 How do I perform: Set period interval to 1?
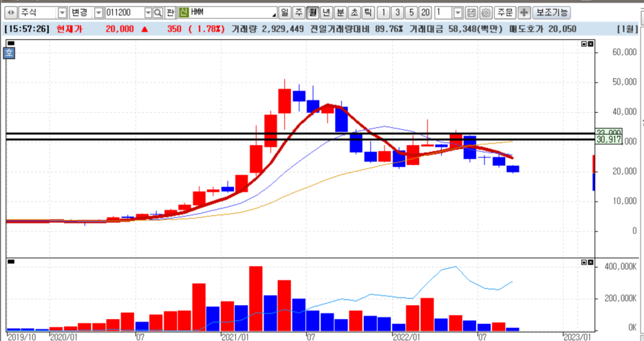[384, 13]
